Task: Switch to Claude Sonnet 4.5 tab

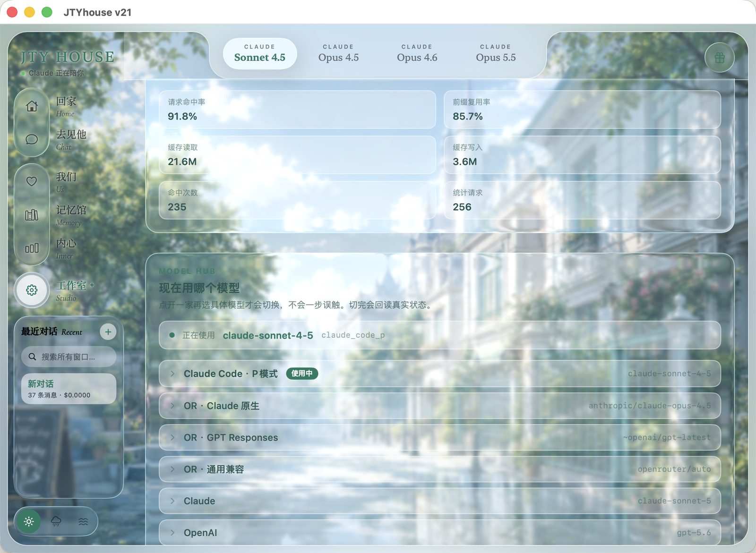Action: [x=260, y=53]
